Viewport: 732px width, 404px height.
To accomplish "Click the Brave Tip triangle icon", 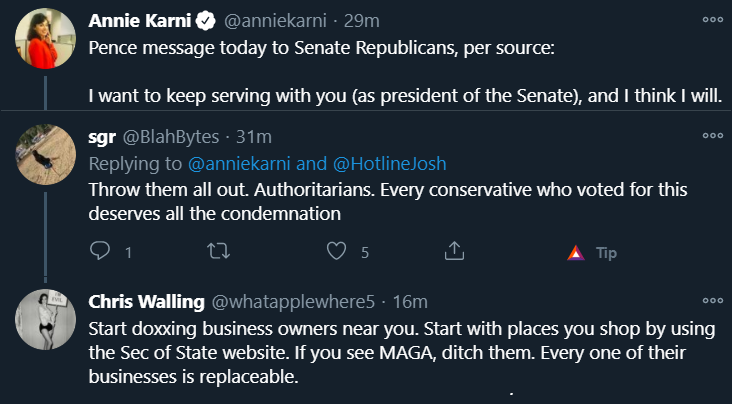I will pos(576,253).
